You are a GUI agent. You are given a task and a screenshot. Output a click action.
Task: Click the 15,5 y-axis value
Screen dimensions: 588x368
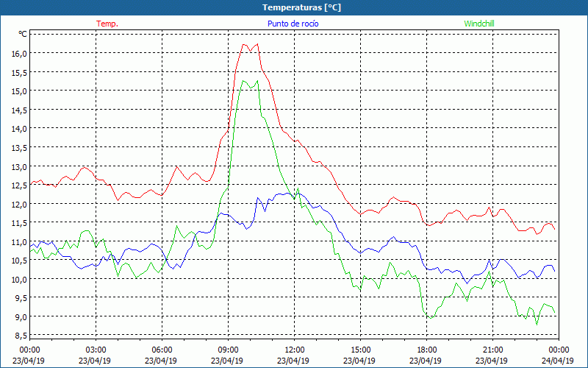click(x=20, y=72)
